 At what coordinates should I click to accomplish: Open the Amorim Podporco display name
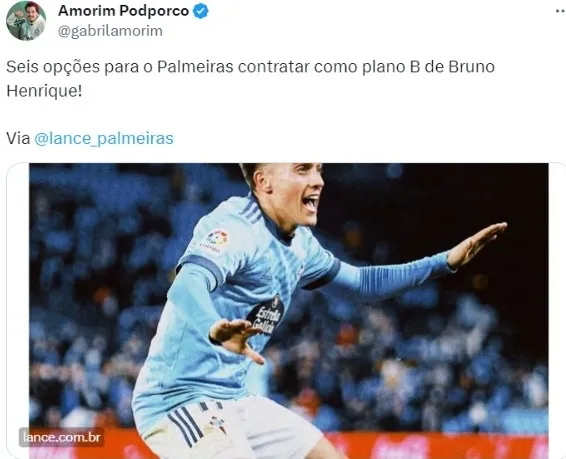(x=123, y=11)
